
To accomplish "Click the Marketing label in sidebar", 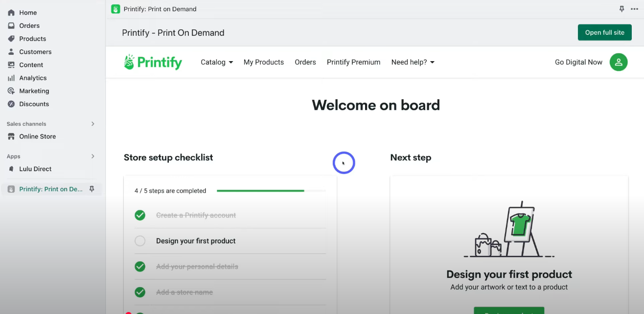I will pyautogui.click(x=34, y=91).
